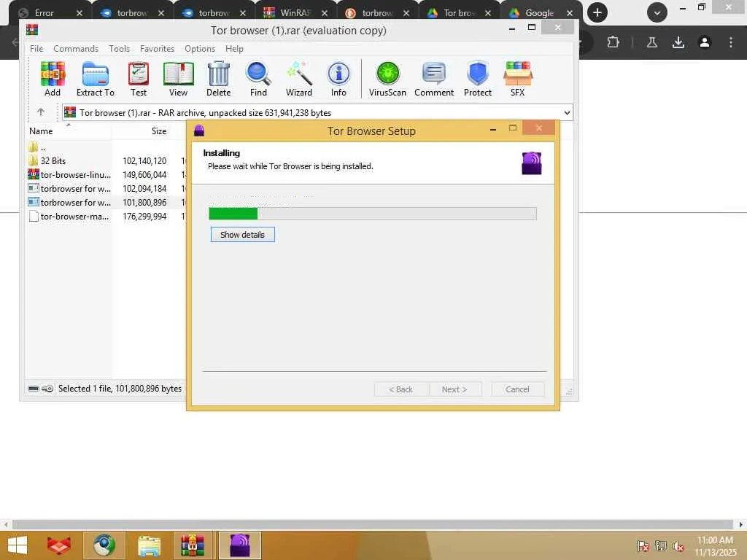Open the Favorites menu
This screenshot has height=560, width=747.
click(158, 49)
